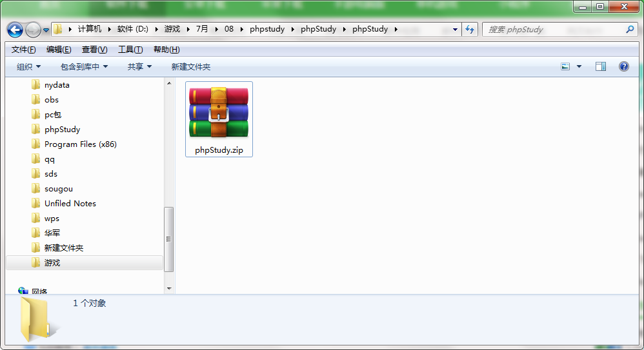This screenshot has height=350, width=644.
Task: Click the sougou folder icon
Action: click(35, 189)
